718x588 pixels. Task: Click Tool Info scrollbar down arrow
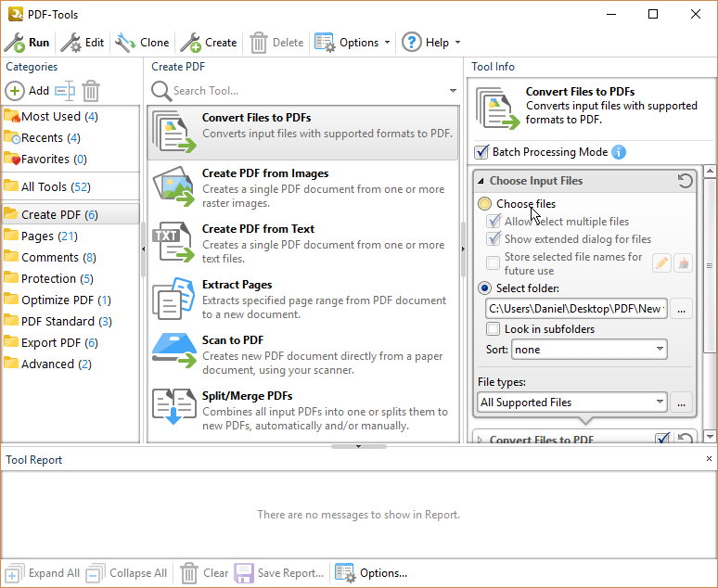pos(710,437)
